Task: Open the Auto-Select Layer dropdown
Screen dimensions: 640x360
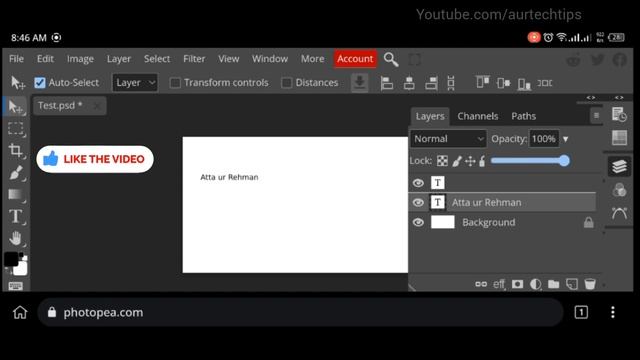Action: 135,83
